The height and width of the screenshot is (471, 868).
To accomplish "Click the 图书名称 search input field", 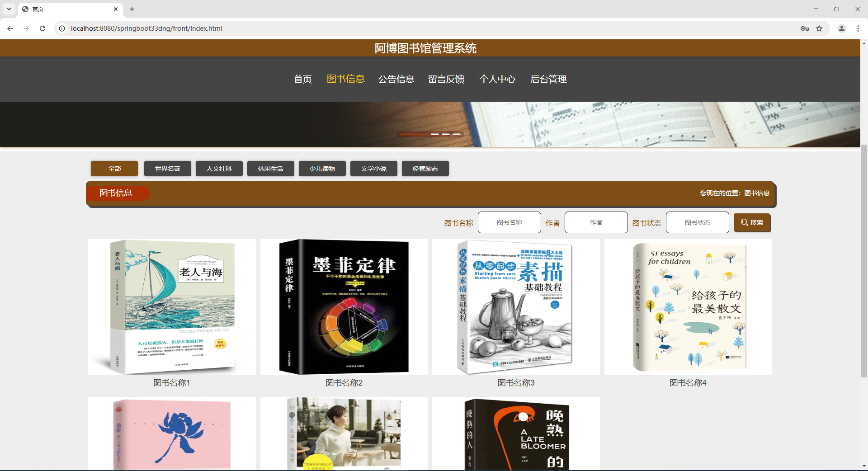I will pyautogui.click(x=509, y=222).
